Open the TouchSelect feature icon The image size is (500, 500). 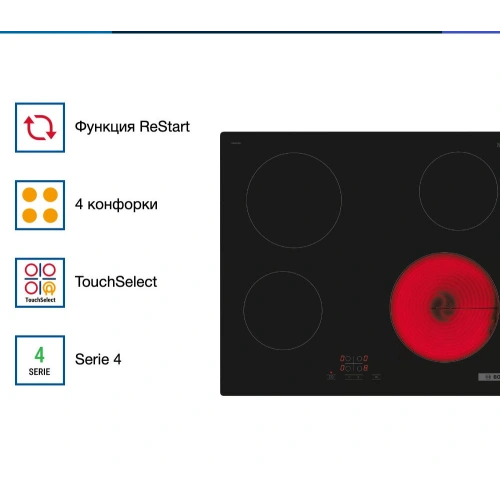click(x=40, y=283)
